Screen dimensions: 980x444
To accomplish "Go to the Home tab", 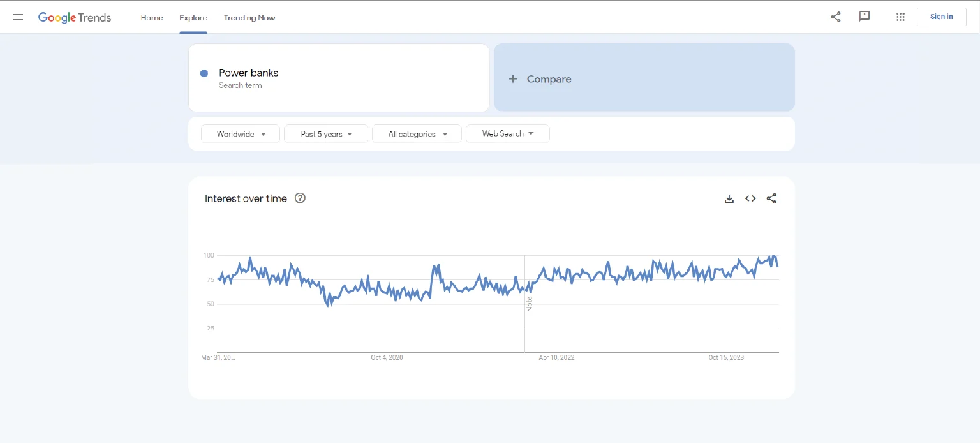I will click(x=152, y=18).
